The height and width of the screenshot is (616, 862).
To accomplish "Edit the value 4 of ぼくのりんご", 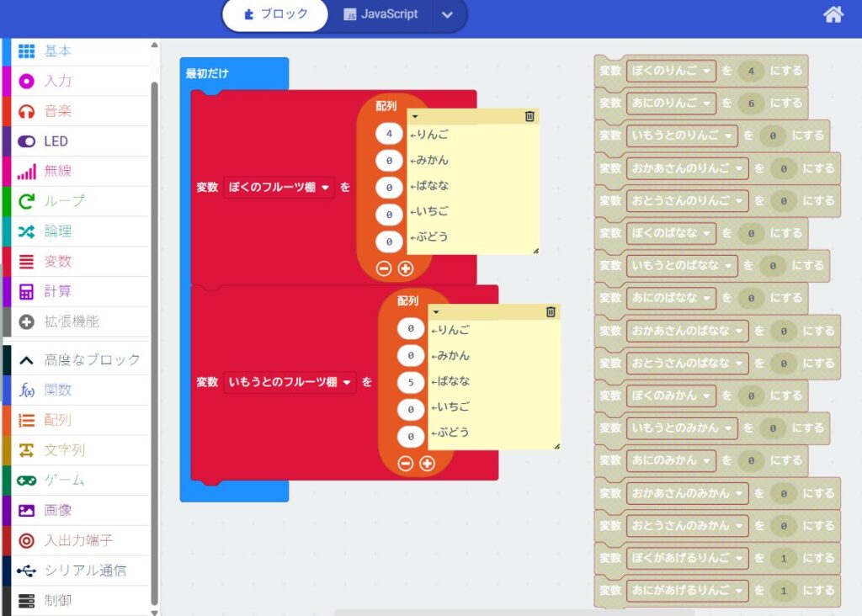I will [751, 71].
